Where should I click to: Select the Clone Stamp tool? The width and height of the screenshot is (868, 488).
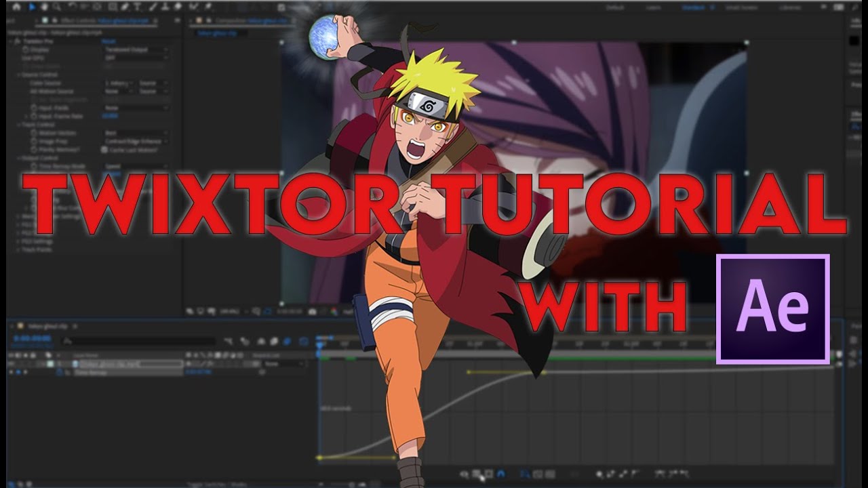tap(165, 7)
